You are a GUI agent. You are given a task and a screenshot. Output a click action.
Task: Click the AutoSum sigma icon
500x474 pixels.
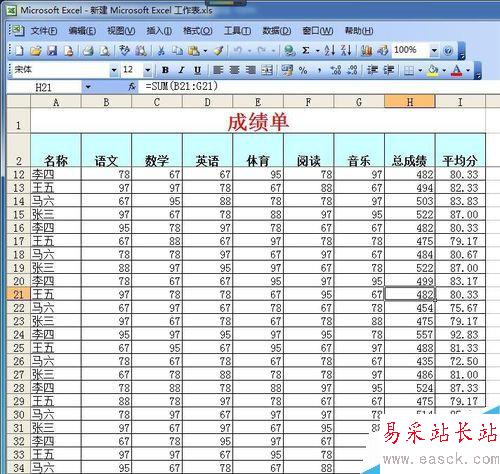click(306, 51)
